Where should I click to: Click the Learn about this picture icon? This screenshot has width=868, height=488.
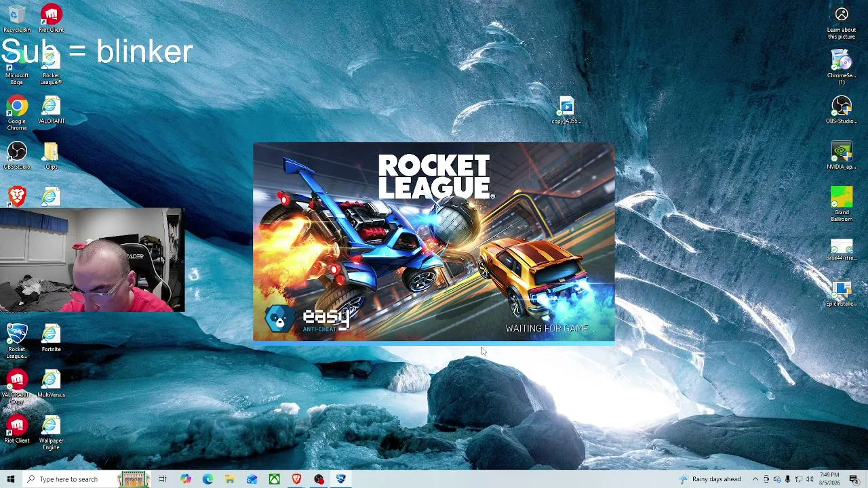coord(842,22)
